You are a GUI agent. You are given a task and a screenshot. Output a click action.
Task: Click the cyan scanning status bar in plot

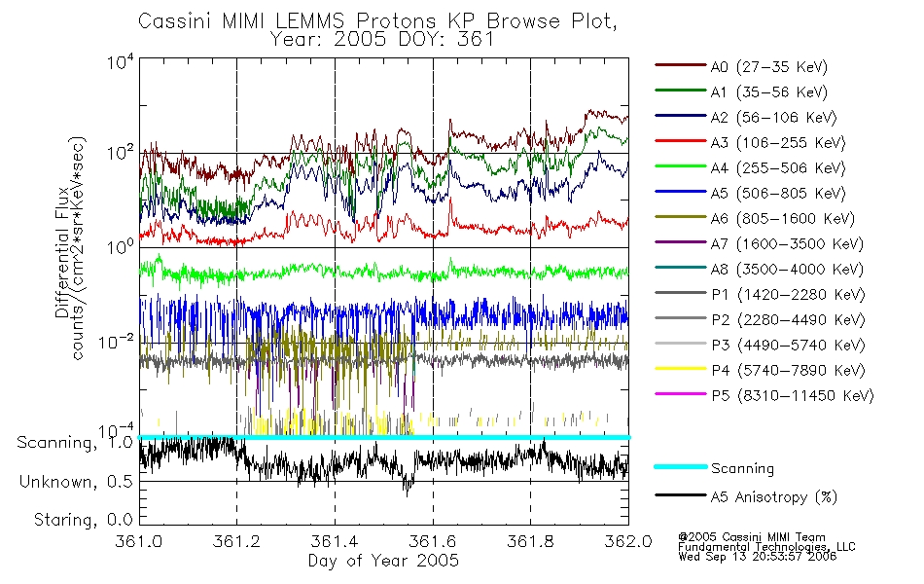[384, 437]
